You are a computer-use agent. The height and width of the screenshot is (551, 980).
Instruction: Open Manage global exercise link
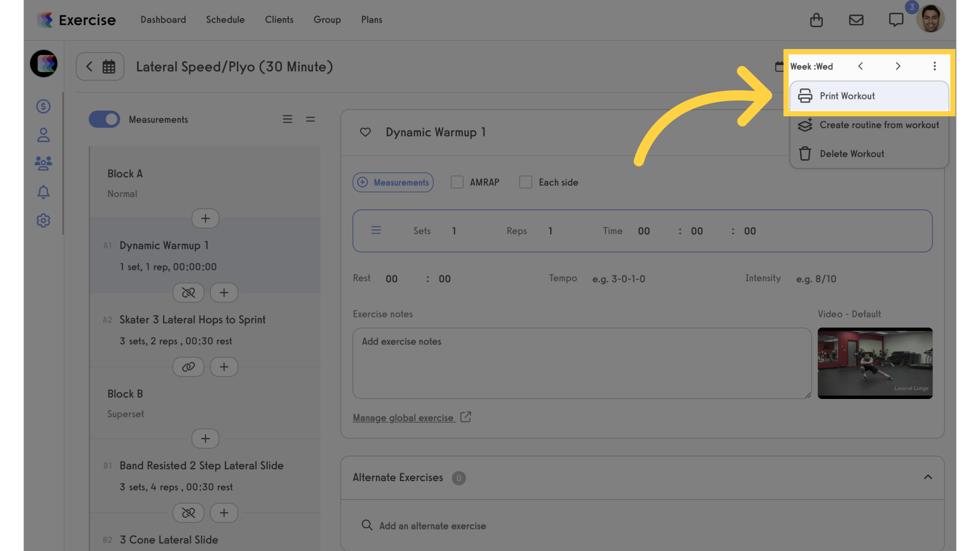click(403, 418)
